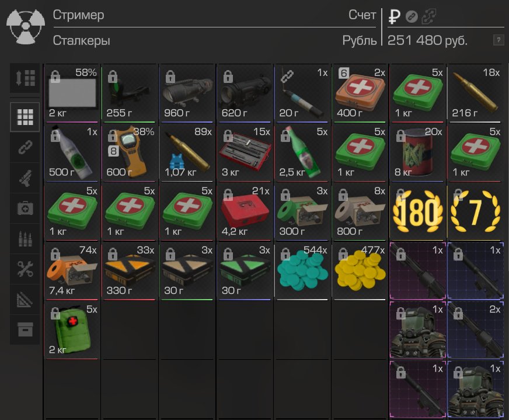Open the archive box filter
The width and height of the screenshot is (509, 420).
(x=25, y=329)
